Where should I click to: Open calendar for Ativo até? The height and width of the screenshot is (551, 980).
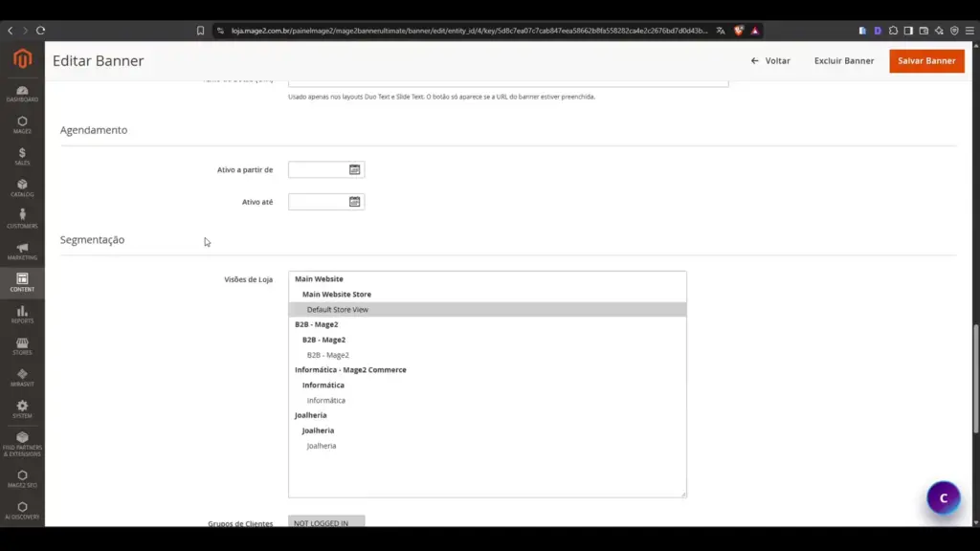[x=354, y=201]
